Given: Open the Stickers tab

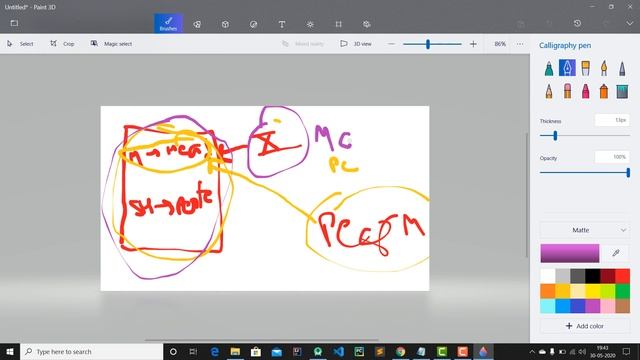Looking at the screenshot, I should 253,24.
